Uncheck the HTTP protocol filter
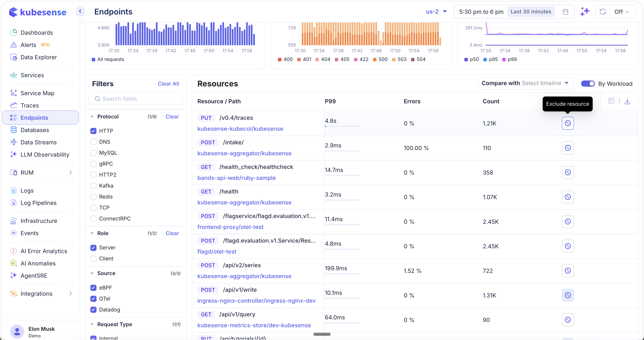The height and width of the screenshot is (340, 644). click(x=93, y=131)
